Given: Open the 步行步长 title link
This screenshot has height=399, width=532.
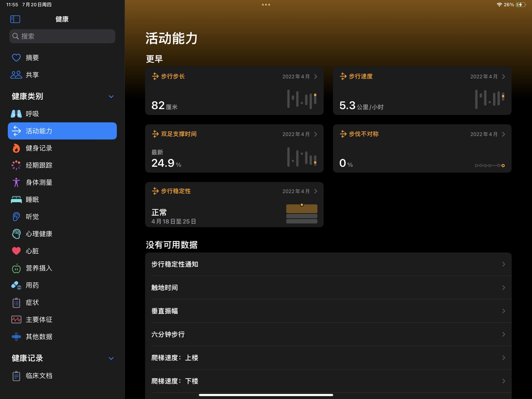Looking at the screenshot, I should tap(173, 77).
